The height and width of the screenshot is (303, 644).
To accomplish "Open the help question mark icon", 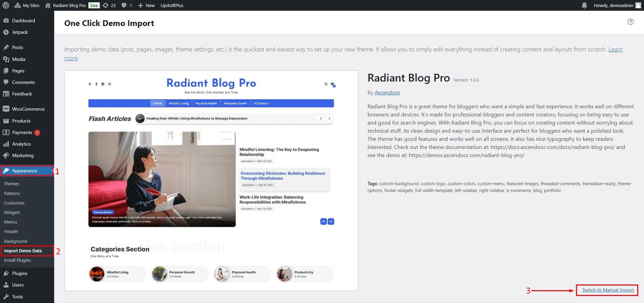I will [x=631, y=22].
